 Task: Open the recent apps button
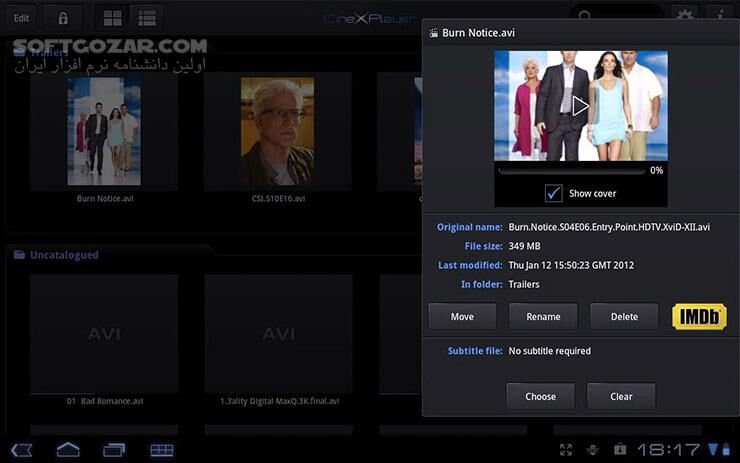pos(114,450)
